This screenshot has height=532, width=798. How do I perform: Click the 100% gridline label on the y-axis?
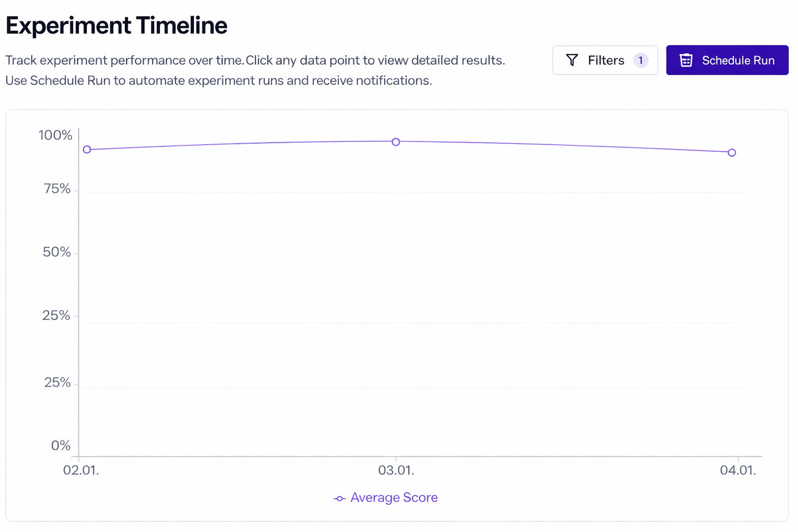(x=56, y=135)
